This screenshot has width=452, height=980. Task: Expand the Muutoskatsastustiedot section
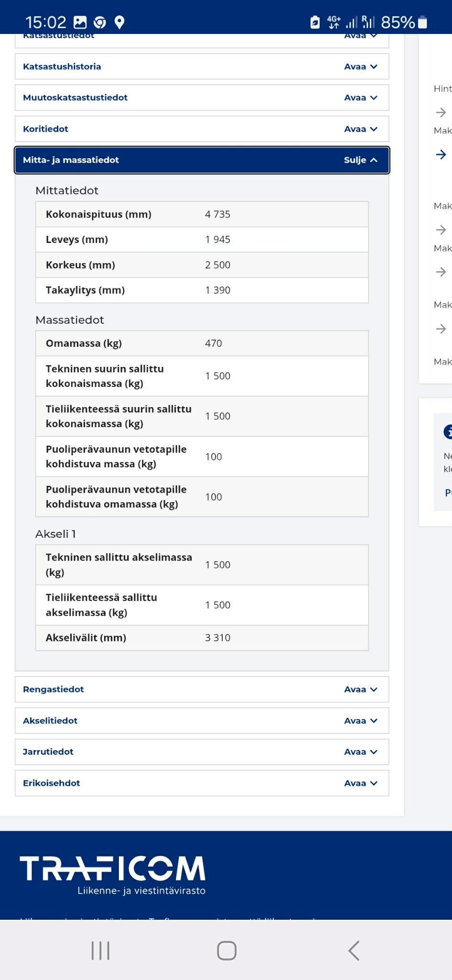point(202,98)
